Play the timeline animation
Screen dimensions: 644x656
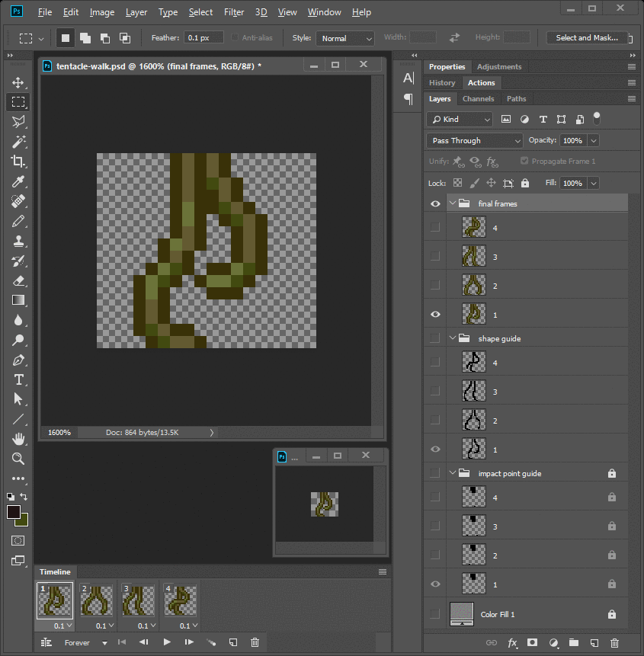167,642
